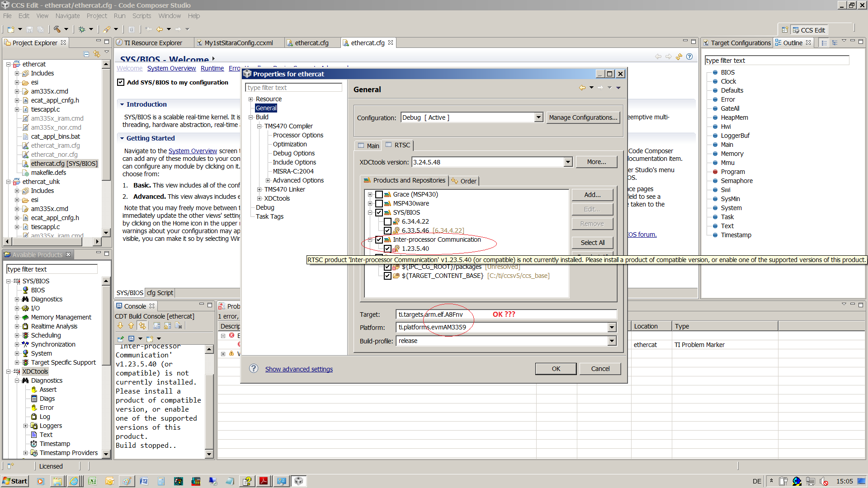Click the Outline type filter text field
The image size is (868, 488).
coord(777,61)
